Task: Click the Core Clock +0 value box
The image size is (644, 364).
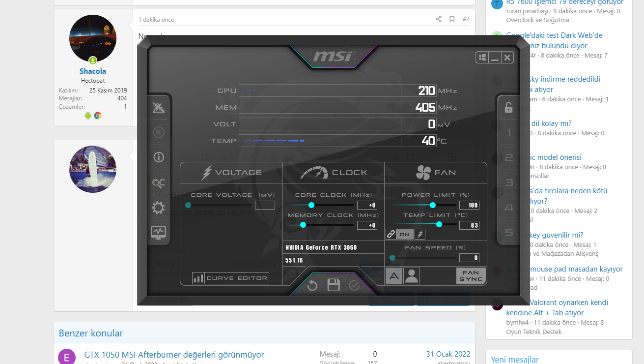Action: pos(367,205)
